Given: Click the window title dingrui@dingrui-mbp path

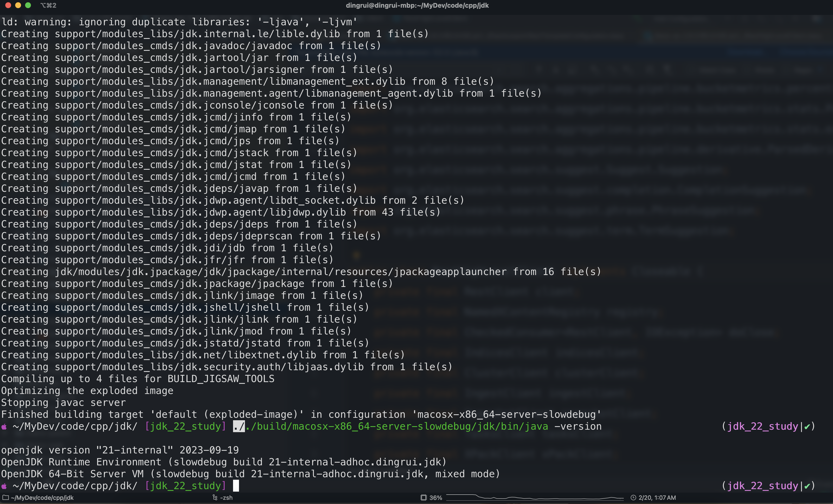Looking at the screenshot, I should pyautogui.click(x=417, y=5).
